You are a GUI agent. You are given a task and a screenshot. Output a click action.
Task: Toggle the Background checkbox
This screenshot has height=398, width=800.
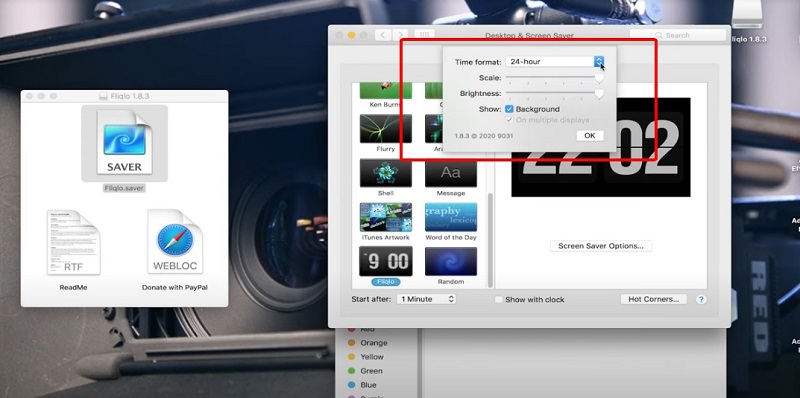[509, 109]
